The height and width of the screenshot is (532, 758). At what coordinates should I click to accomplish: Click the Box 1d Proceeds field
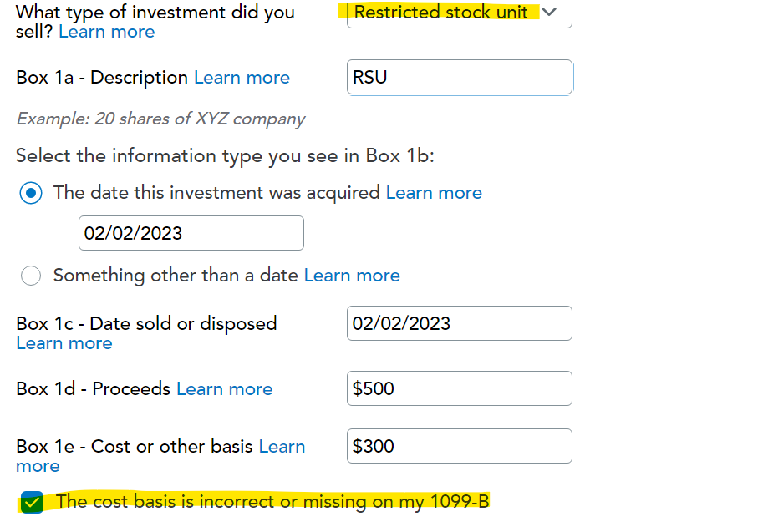click(459, 388)
